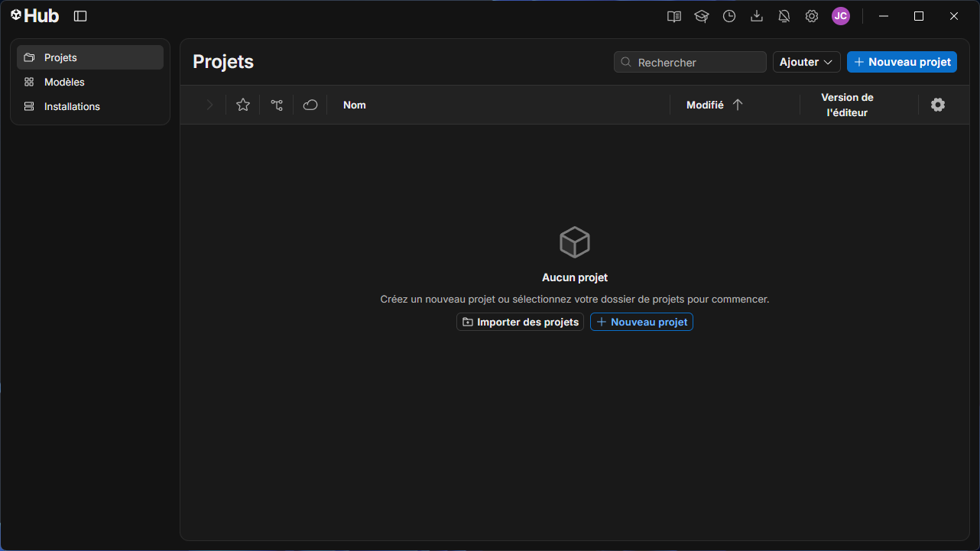The image size is (980, 551).
Task: Click the blue Nouveau projet button
Action: [902, 62]
